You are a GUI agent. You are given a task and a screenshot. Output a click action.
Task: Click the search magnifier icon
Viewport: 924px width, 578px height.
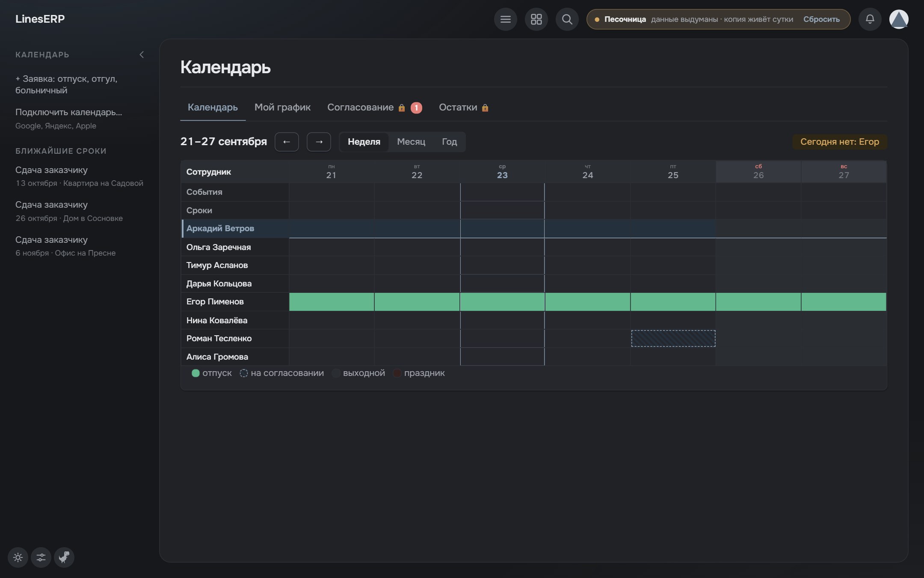(567, 19)
